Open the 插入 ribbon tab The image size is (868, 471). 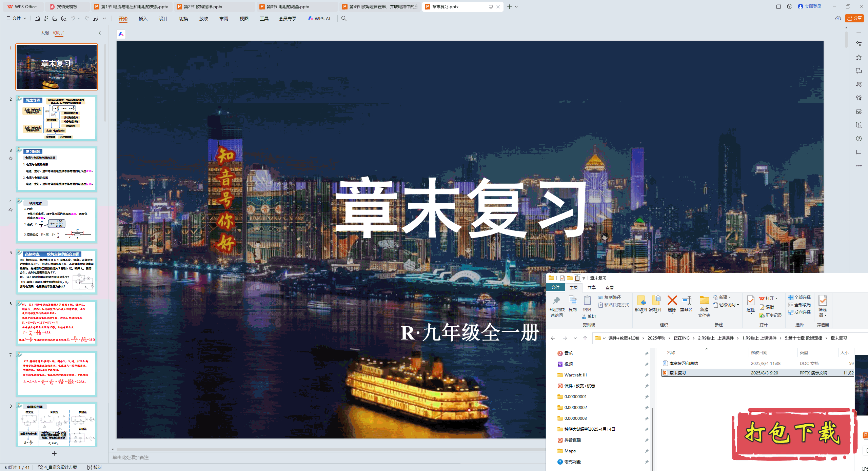(143, 19)
